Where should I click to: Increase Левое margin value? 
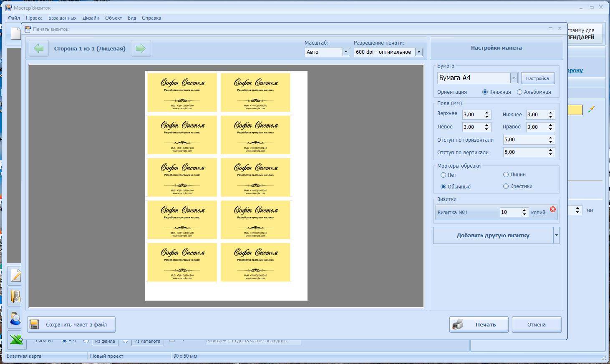click(486, 125)
